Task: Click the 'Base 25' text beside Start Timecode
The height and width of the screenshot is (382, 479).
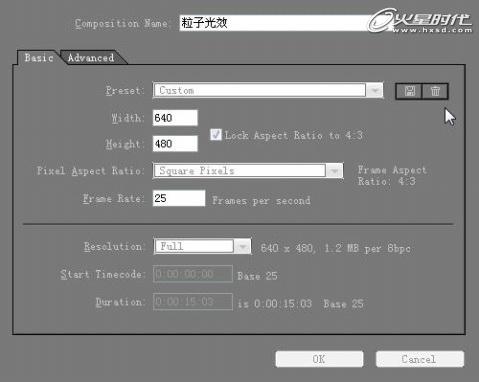Action: point(257,276)
